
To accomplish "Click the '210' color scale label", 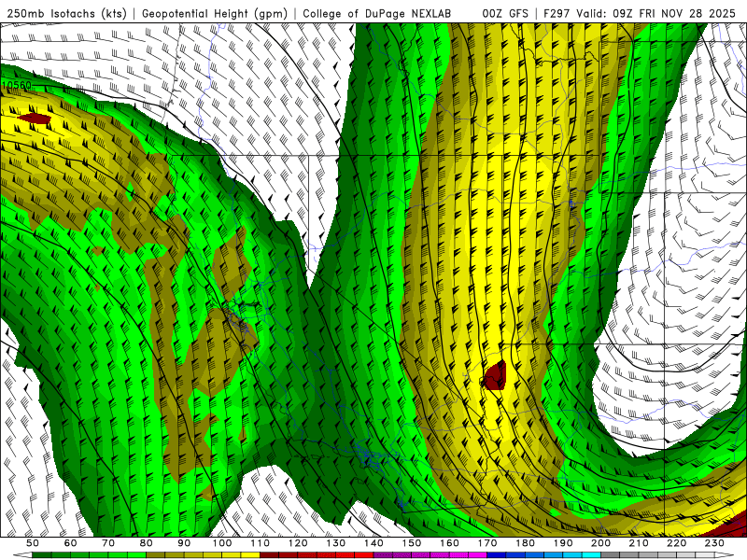I will [639, 543].
